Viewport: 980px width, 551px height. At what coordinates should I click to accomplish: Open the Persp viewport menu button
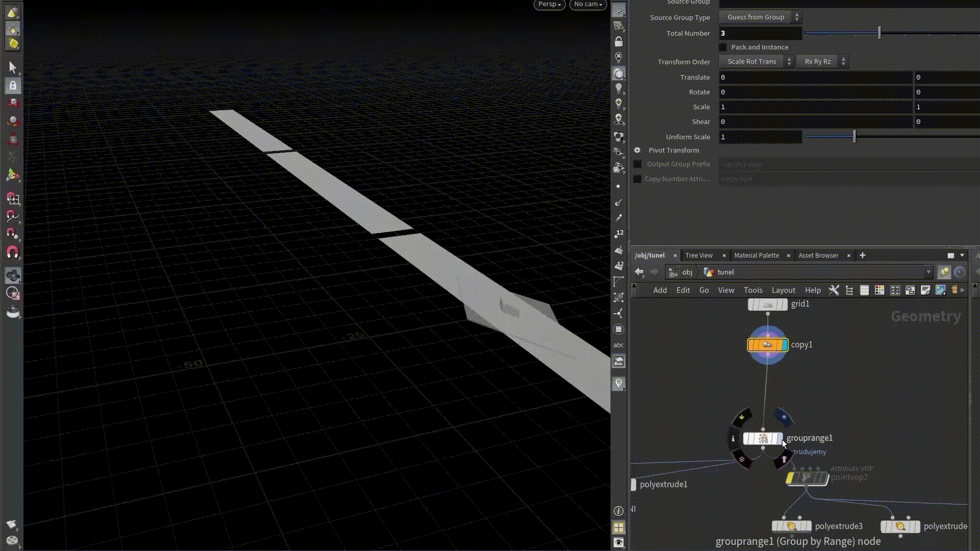tap(549, 5)
